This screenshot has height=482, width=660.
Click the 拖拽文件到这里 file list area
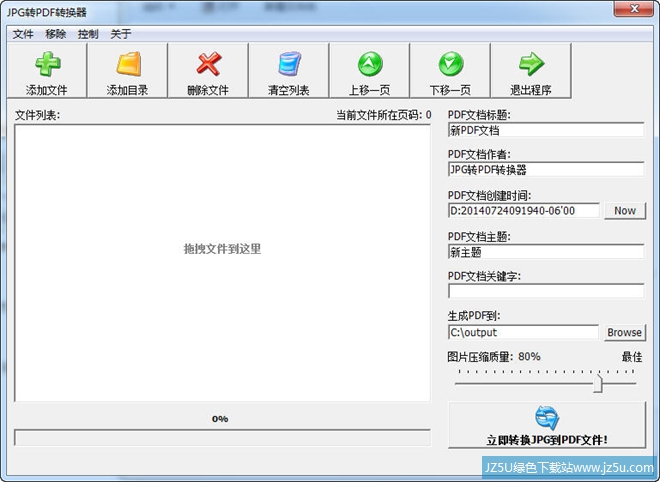222,263
